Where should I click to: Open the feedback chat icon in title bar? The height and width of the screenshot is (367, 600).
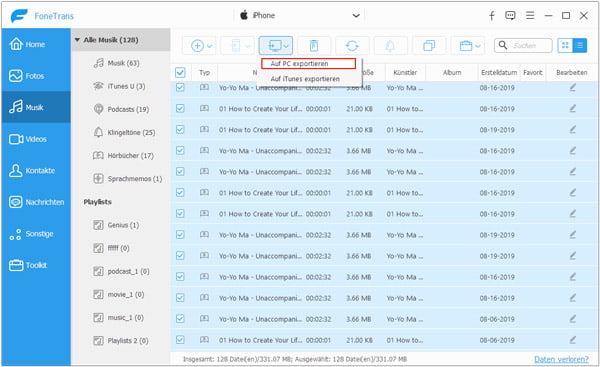point(510,15)
